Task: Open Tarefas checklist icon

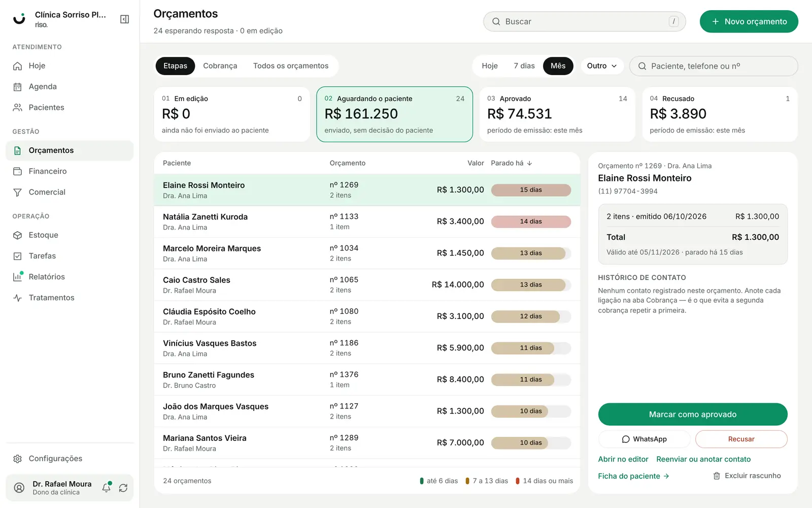Action: [18, 256]
